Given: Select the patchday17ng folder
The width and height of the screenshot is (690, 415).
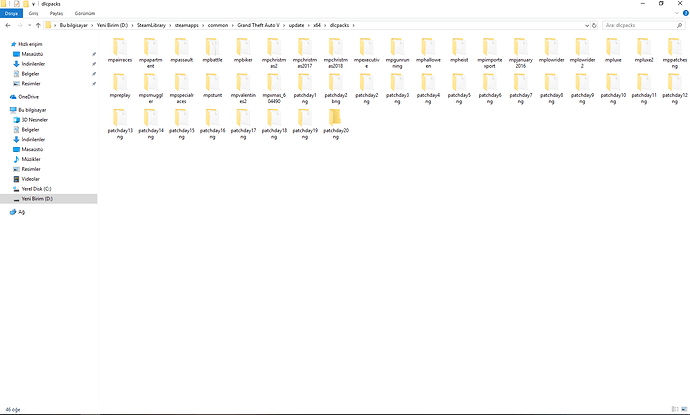Looking at the screenshot, I should tap(243, 124).
